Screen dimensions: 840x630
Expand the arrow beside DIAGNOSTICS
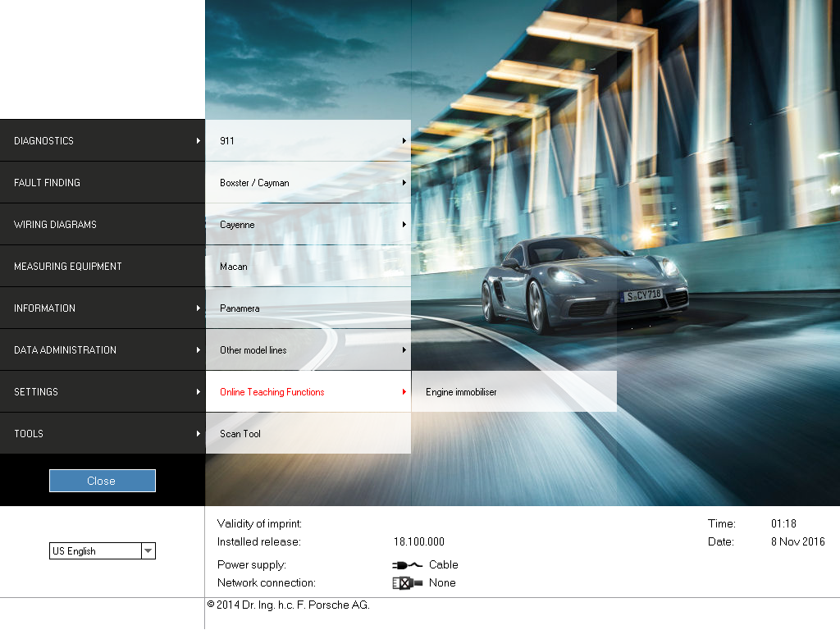(x=199, y=140)
